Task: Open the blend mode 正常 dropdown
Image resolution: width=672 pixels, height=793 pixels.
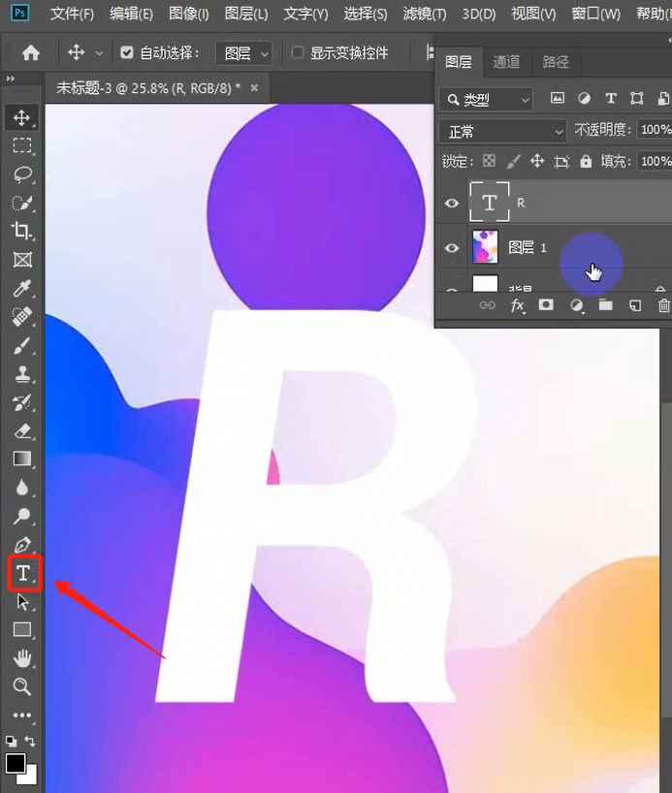Action: [x=502, y=131]
